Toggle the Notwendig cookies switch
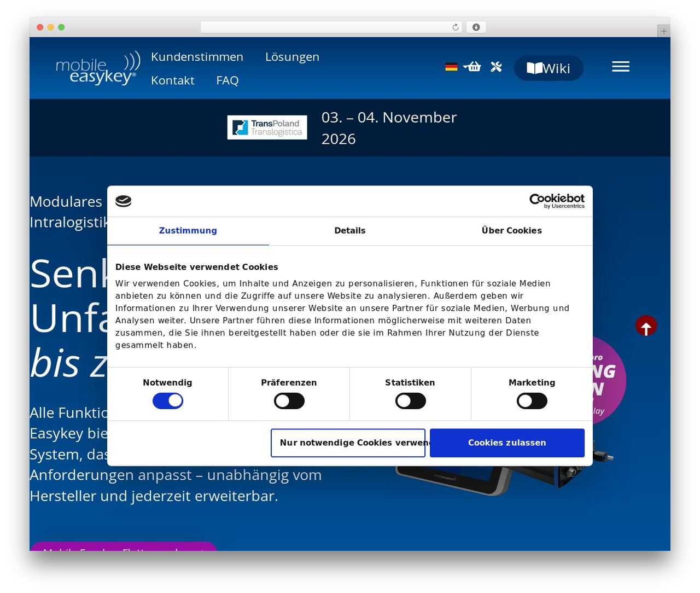The height and width of the screenshot is (593, 700). pyautogui.click(x=168, y=401)
